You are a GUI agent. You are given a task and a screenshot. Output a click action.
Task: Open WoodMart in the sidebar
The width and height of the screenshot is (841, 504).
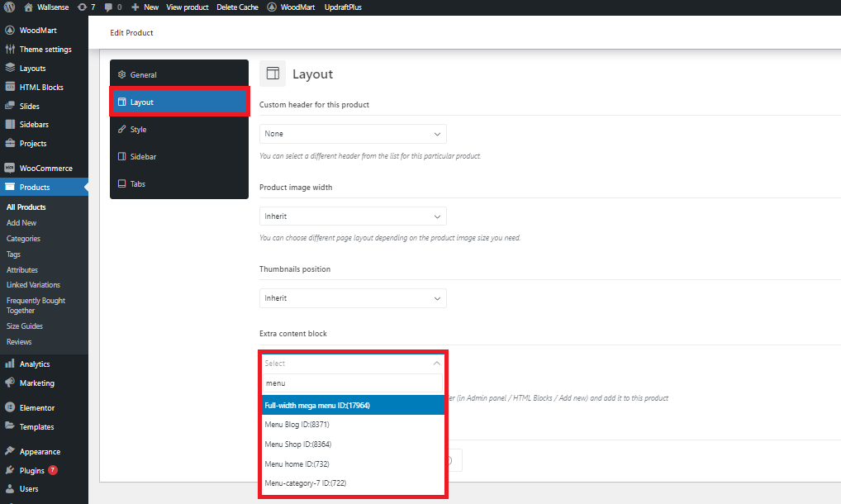coord(44,30)
